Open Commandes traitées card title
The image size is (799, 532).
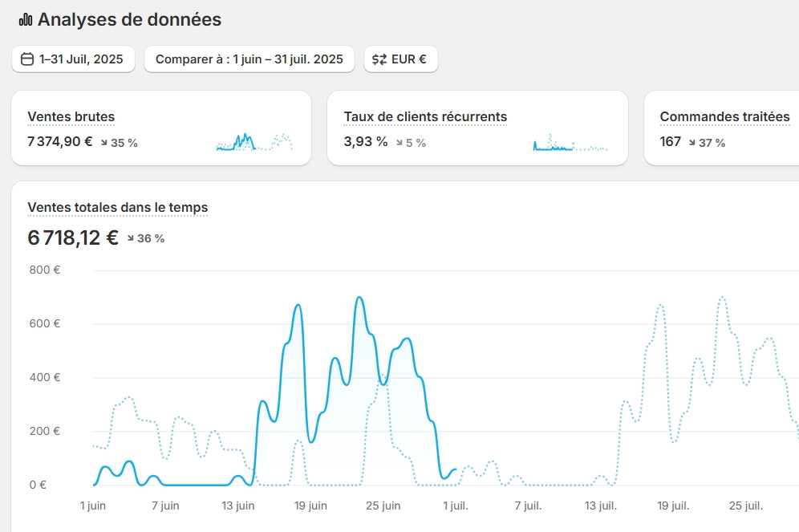(x=724, y=116)
